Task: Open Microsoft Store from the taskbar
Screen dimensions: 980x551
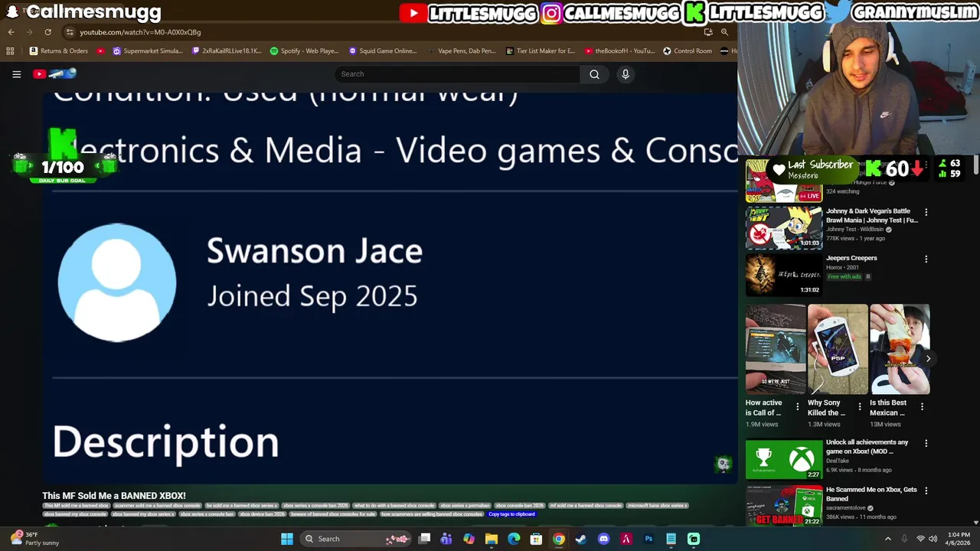Action: (x=536, y=539)
